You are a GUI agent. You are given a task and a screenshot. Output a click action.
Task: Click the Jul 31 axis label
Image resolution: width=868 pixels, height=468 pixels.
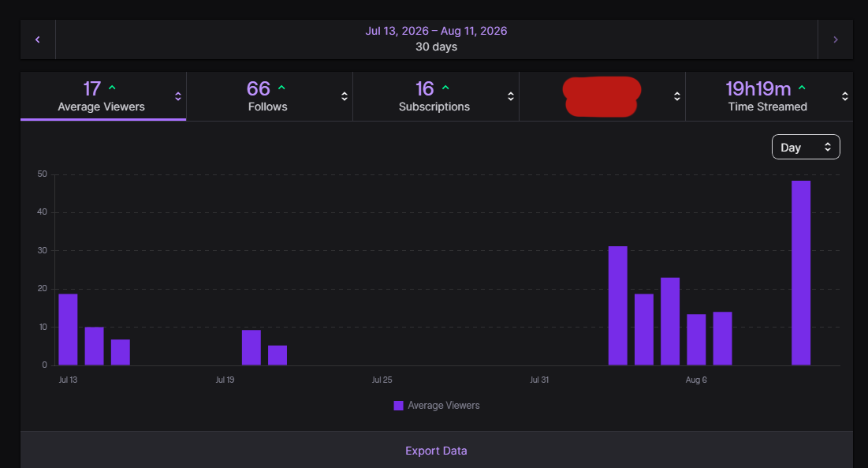coord(539,380)
